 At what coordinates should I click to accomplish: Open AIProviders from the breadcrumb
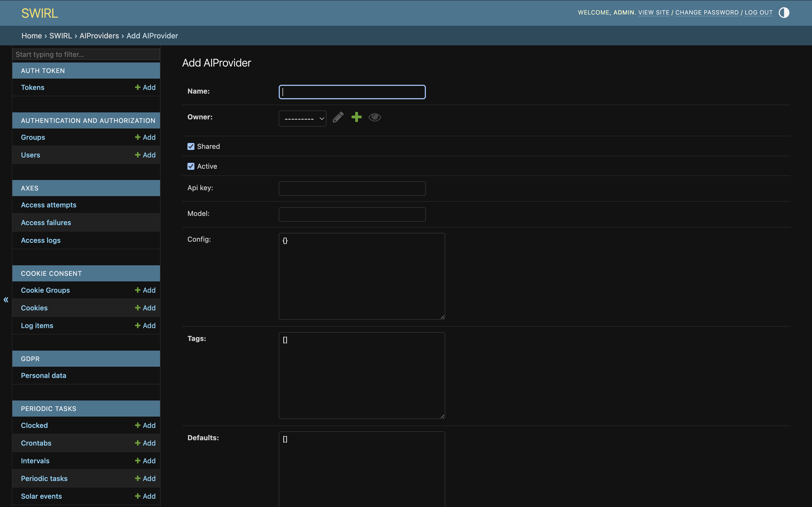(99, 35)
